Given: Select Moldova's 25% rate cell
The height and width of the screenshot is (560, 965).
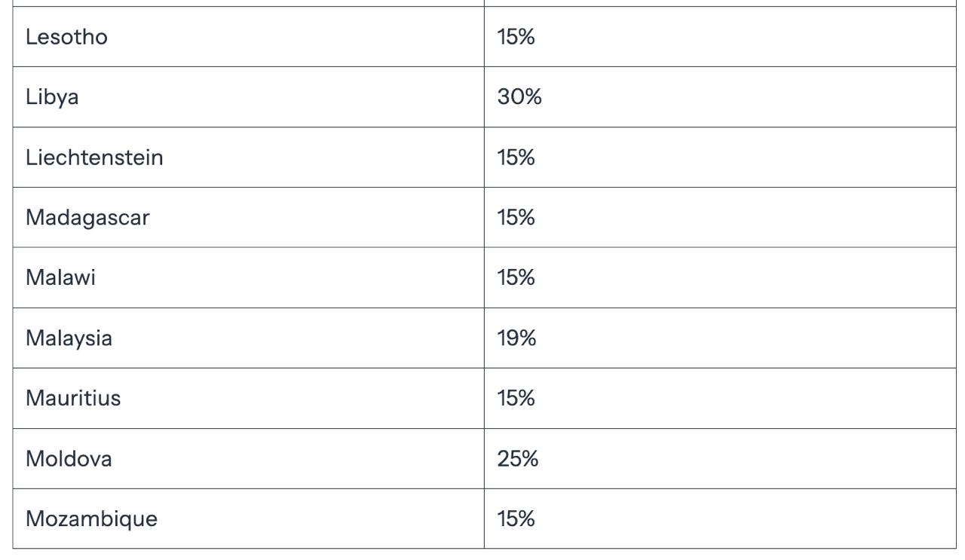Looking at the screenshot, I should (x=518, y=459).
